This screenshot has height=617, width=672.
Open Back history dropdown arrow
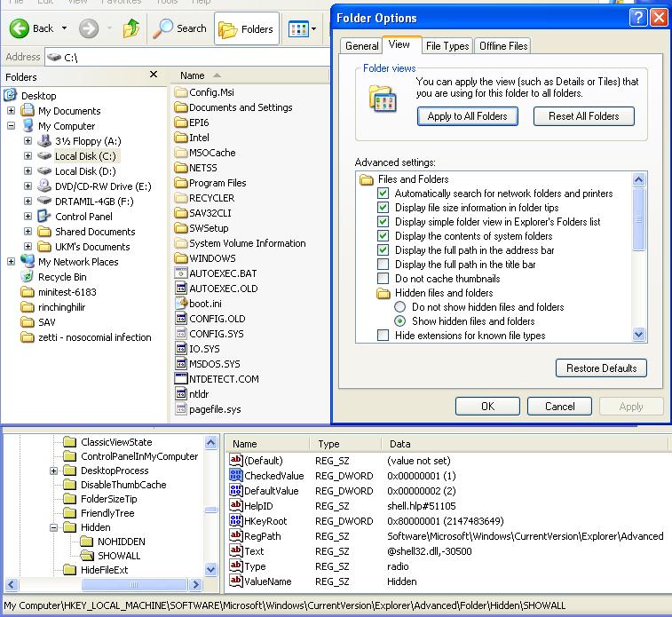tap(64, 28)
